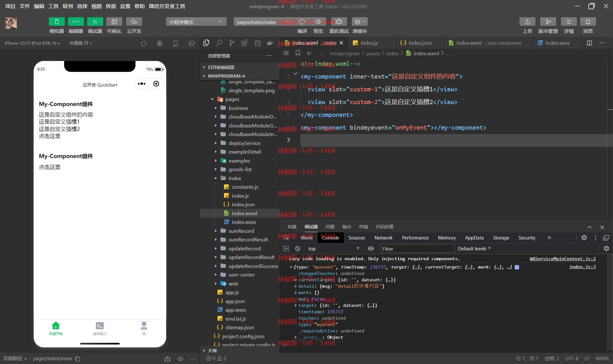Click the preview eye icon
The height and width of the screenshot is (364, 613).
pos(318,22)
